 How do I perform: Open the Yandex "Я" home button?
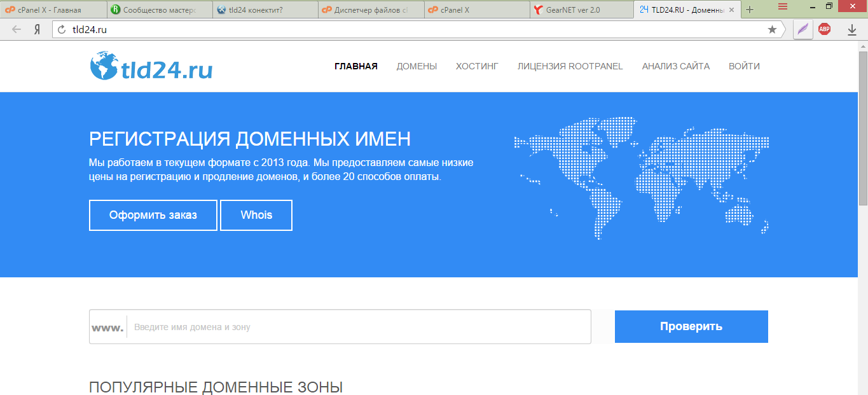click(38, 29)
